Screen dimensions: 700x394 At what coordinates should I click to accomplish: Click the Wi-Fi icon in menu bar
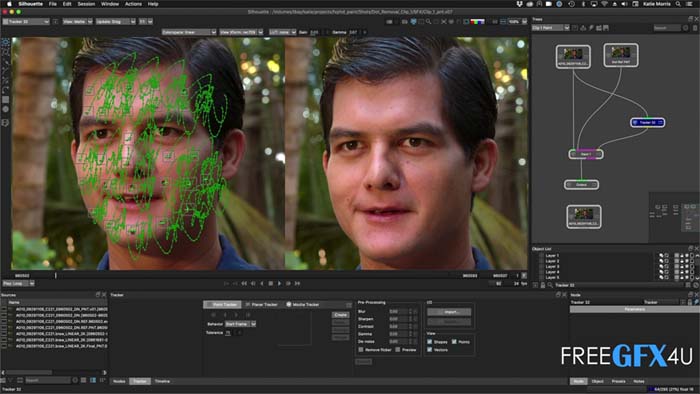604,4
